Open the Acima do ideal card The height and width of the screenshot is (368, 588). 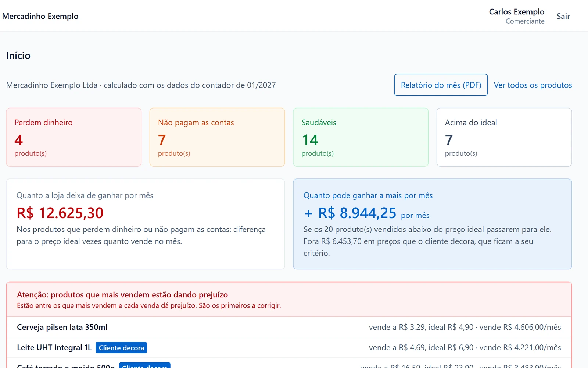(504, 137)
